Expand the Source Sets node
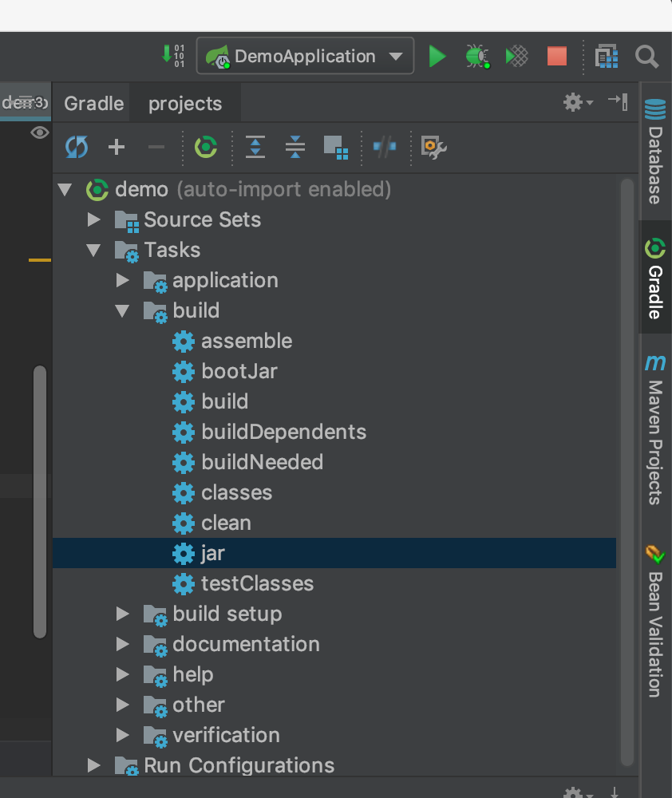The width and height of the screenshot is (672, 798). pos(93,219)
